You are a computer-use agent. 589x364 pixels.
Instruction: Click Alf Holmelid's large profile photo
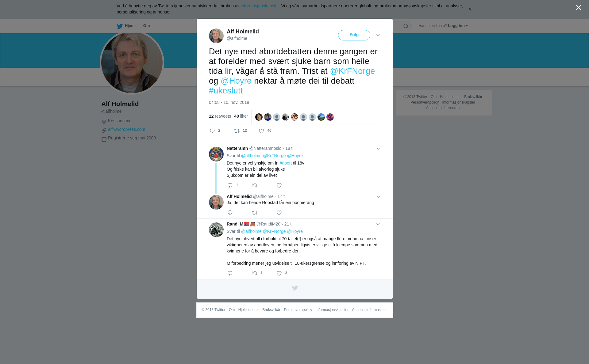tap(132, 63)
